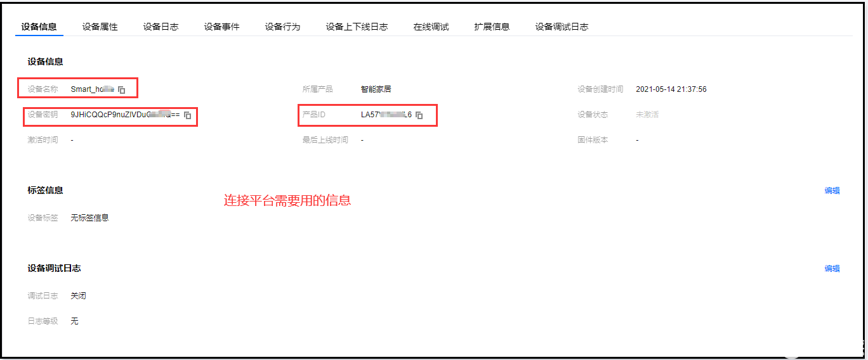Select the active 设备信息 tab

click(39, 27)
